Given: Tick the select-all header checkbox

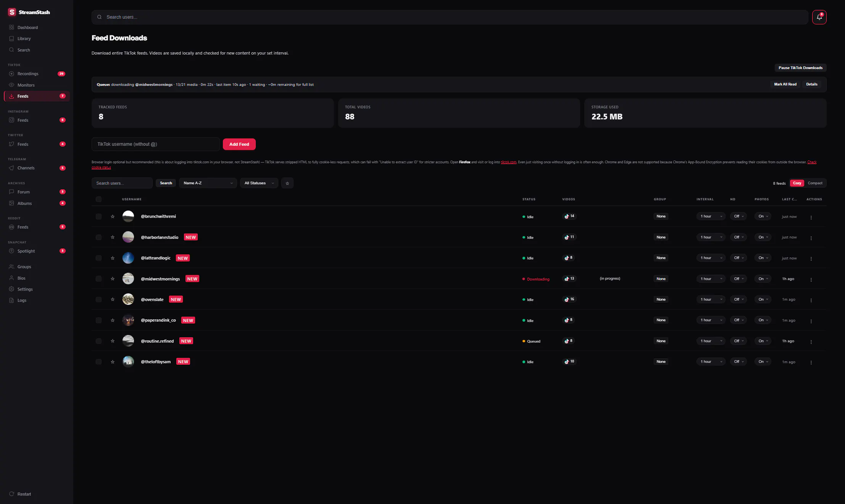Looking at the screenshot, I should [98, 199].
